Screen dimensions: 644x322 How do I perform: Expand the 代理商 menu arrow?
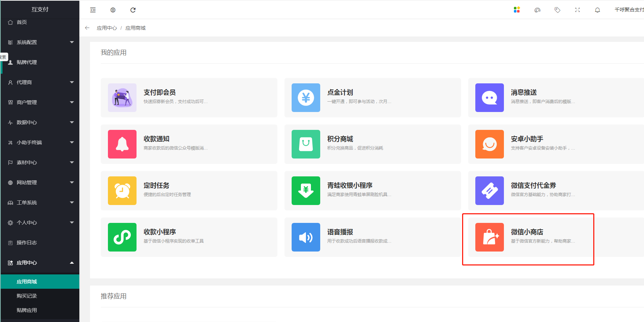tap(72, 82)
